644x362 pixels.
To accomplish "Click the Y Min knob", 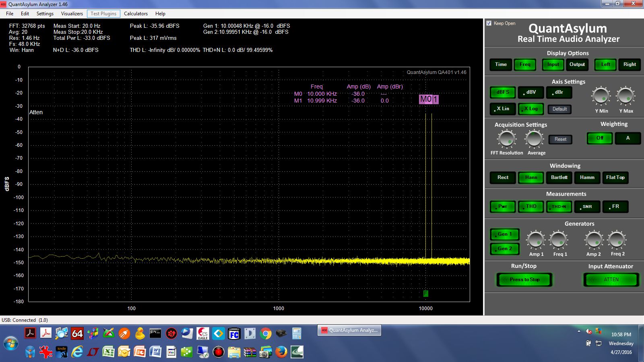I will tap(601, 97).
